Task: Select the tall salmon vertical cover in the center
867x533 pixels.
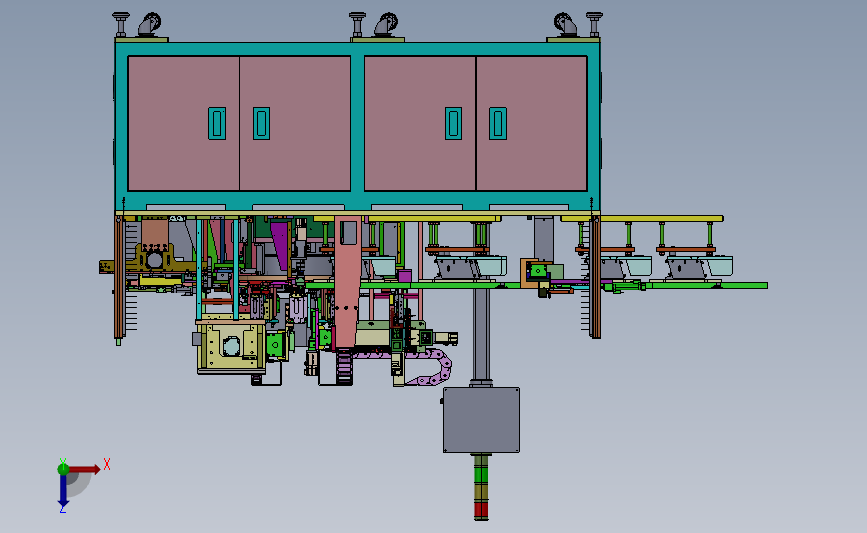Action: tap(347, 282)
